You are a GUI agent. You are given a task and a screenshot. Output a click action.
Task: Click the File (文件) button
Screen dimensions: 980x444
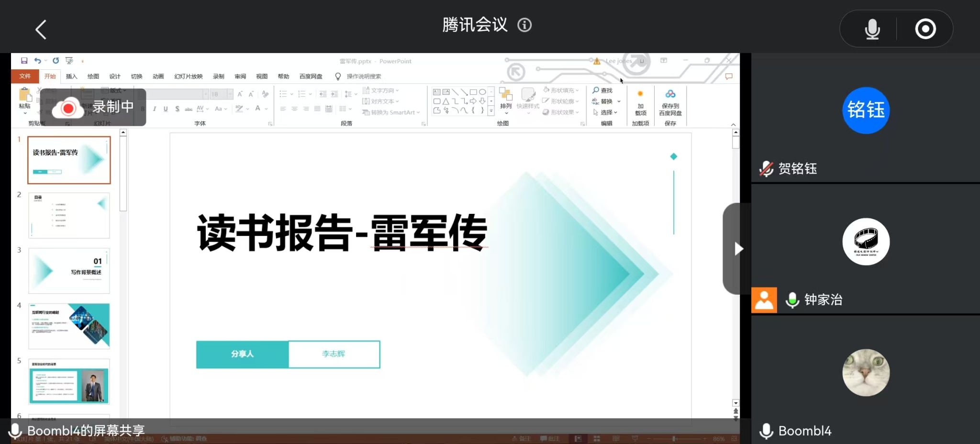point(25,77)
